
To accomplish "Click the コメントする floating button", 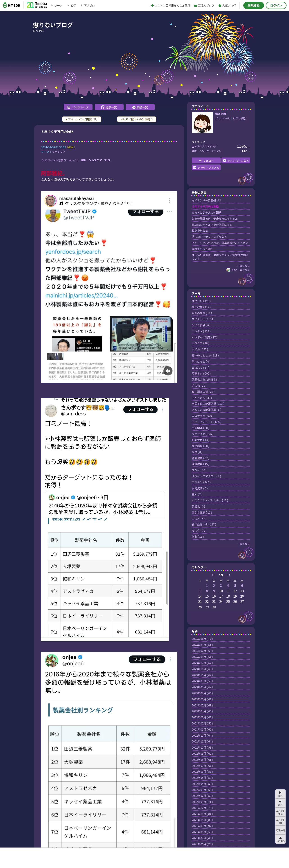I will tap(280, 812).
